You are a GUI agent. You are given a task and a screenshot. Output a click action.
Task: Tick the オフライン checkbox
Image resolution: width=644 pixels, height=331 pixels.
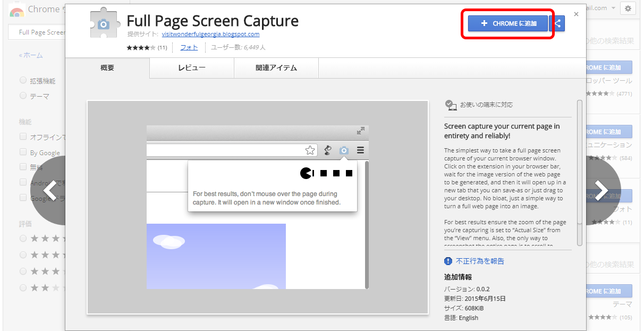tap(23, 137)
